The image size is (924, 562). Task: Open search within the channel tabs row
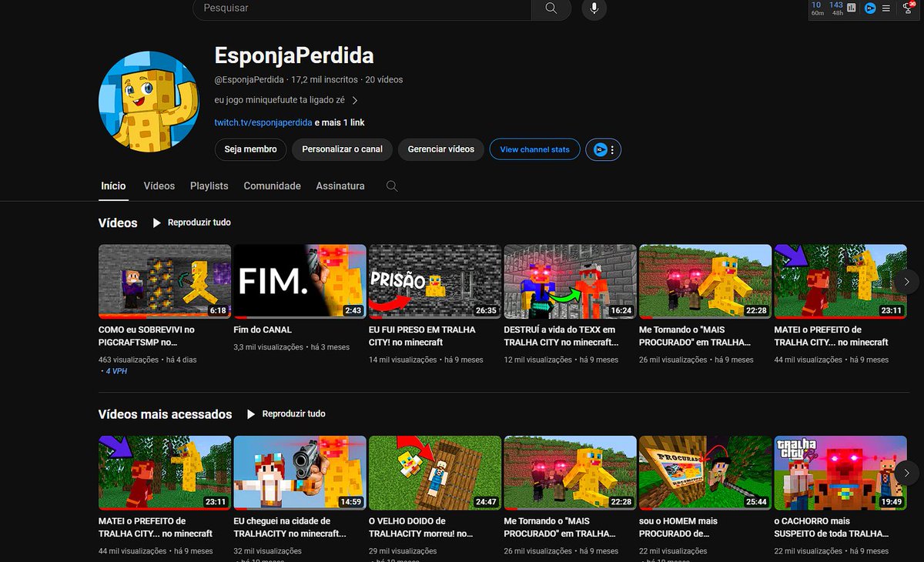point(392,186)
